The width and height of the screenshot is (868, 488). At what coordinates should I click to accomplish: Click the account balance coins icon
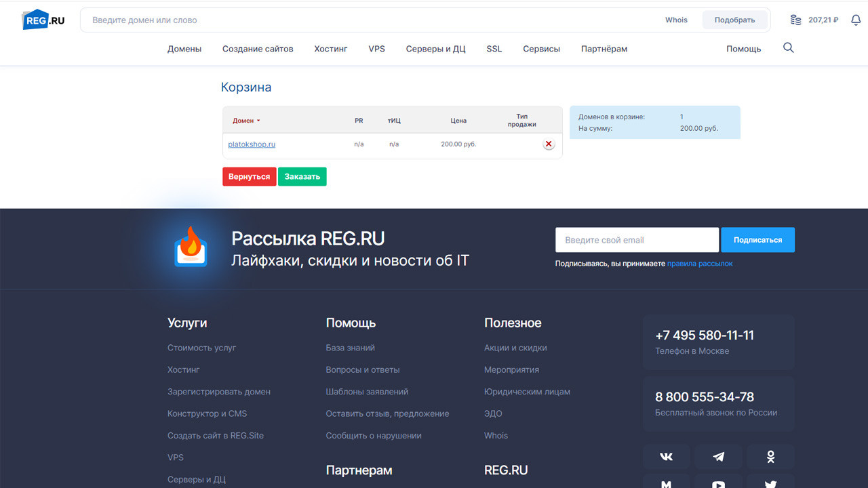pyautogui.click(x=796, y=20)
